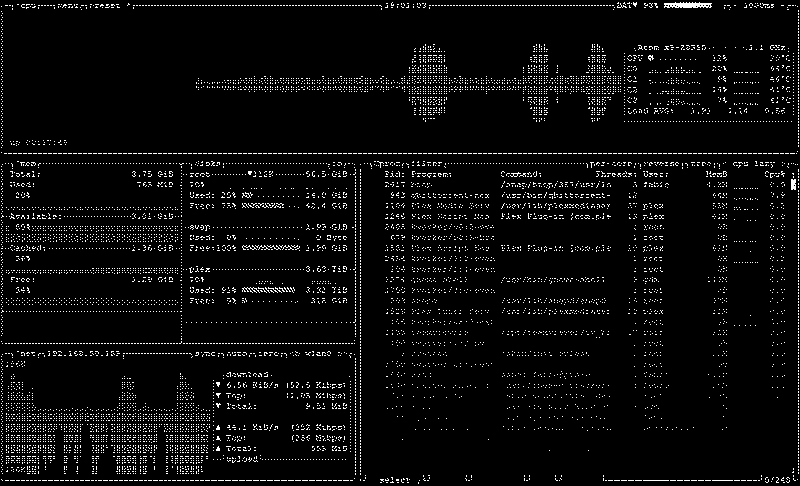
Task: Select the btop process row
Action: pos(584,185)
